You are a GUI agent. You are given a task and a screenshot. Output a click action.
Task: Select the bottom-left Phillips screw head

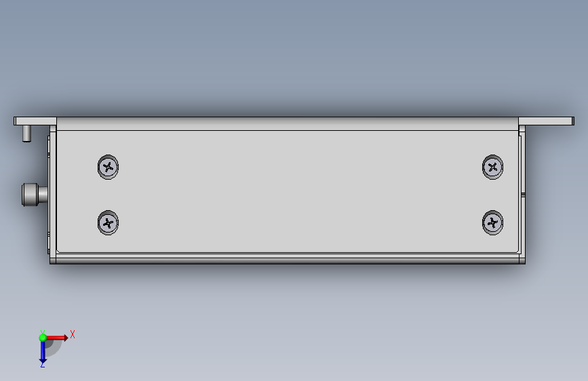pyautogui.click(x=108, y=223)
